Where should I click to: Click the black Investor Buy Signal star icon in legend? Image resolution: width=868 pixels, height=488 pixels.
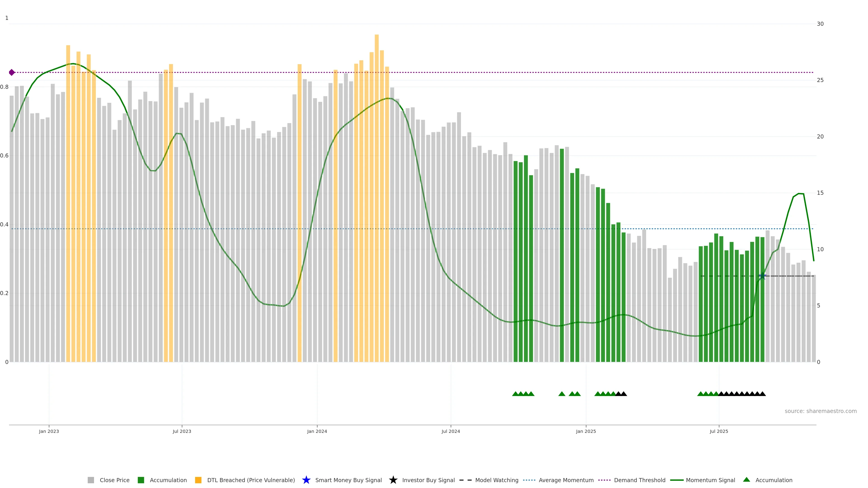[x=393, y=480]
